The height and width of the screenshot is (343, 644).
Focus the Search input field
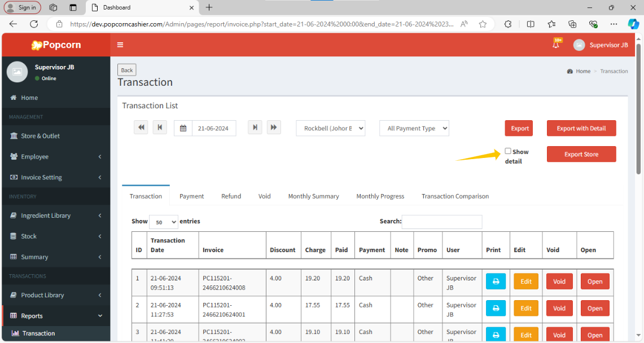[442, 222]
